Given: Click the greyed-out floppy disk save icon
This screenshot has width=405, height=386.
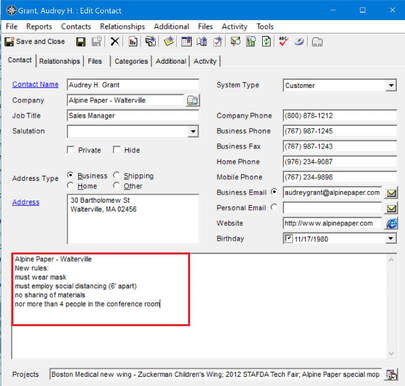Looking at the screenshot, I should pyautogui.click(x=97, y=42).
